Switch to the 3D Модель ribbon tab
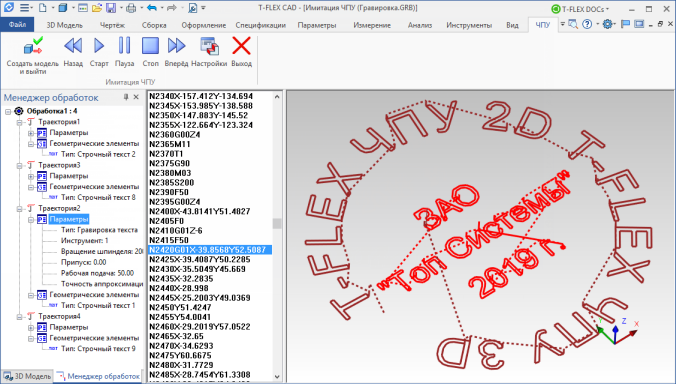This screenshot has height=384, width=676. [64, 25]
